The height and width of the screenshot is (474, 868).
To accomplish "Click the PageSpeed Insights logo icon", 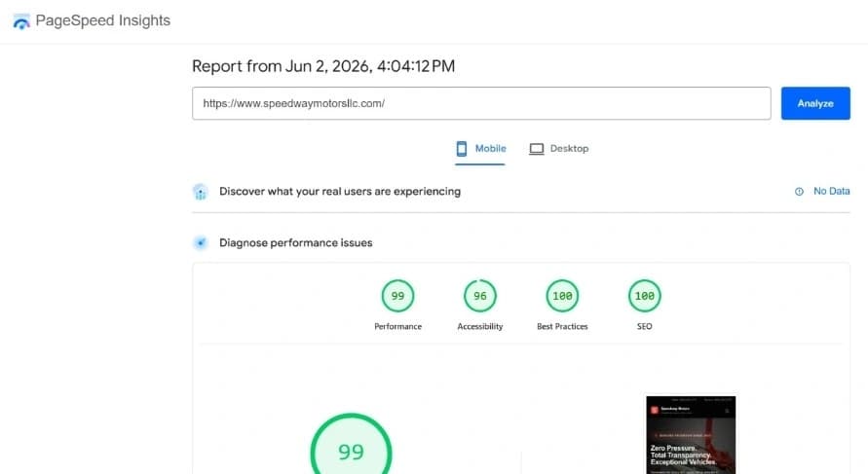I will click(21, 21).
